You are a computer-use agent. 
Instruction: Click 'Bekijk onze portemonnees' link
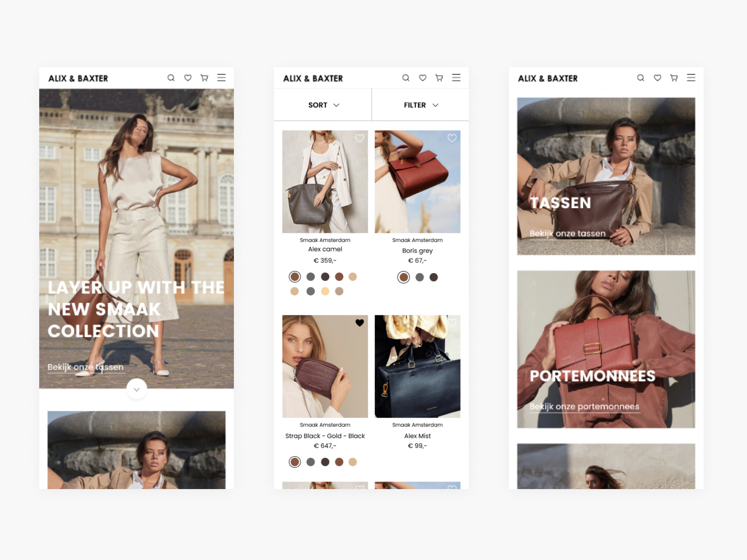[585, 407]
